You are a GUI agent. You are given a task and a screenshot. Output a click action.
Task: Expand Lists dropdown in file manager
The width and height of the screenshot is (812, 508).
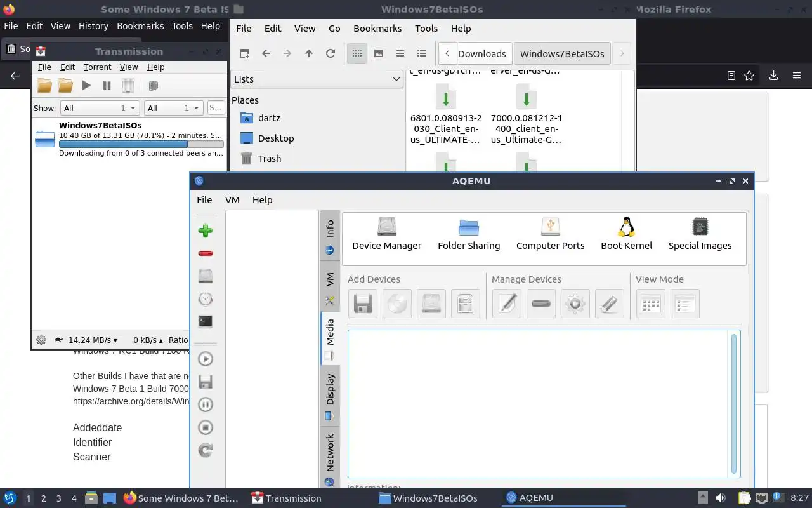317,79
